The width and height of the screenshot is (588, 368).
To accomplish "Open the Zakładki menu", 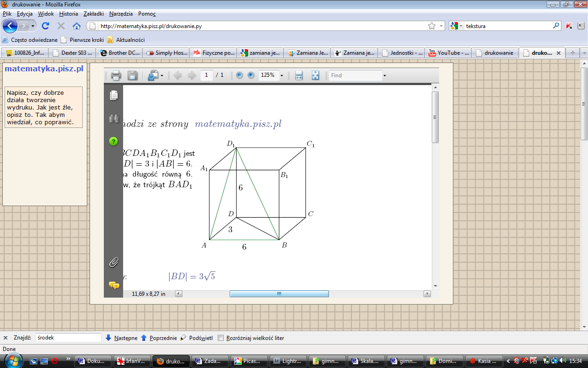I will pos(93,14).
